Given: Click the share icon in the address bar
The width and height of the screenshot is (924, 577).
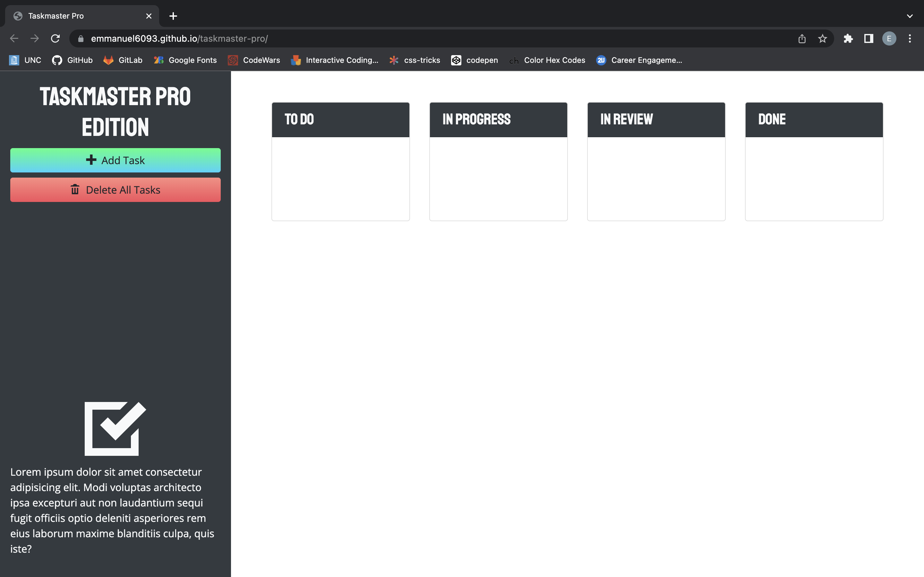Looking at the screenshot, I should click(x=801, y=38).
